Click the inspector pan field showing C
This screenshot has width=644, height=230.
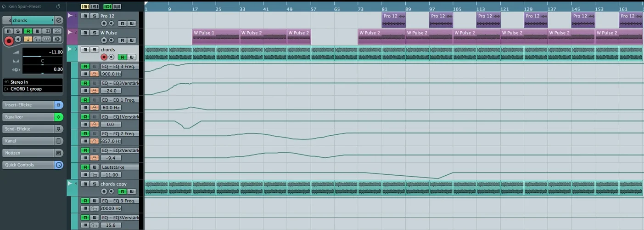click(42, 61)
